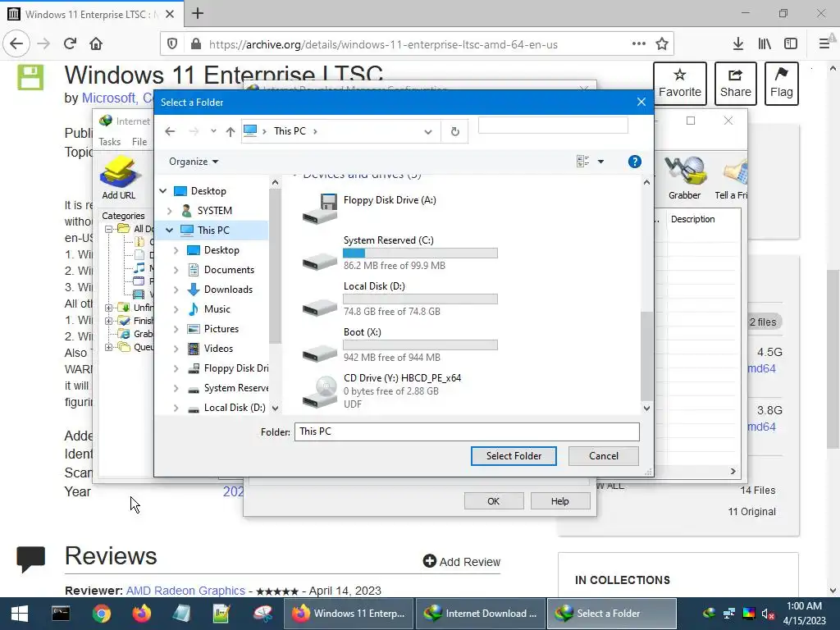Click the Up one level arrow in folder dialog
Viewport: 840px width, 630px height.
(231, 131)
